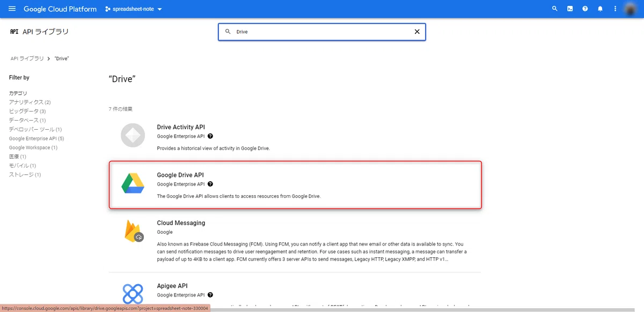Screen dimensions: 644x312
Task: Clear the search with the X button
Action: pyautogui.click(x=417, y=32)
